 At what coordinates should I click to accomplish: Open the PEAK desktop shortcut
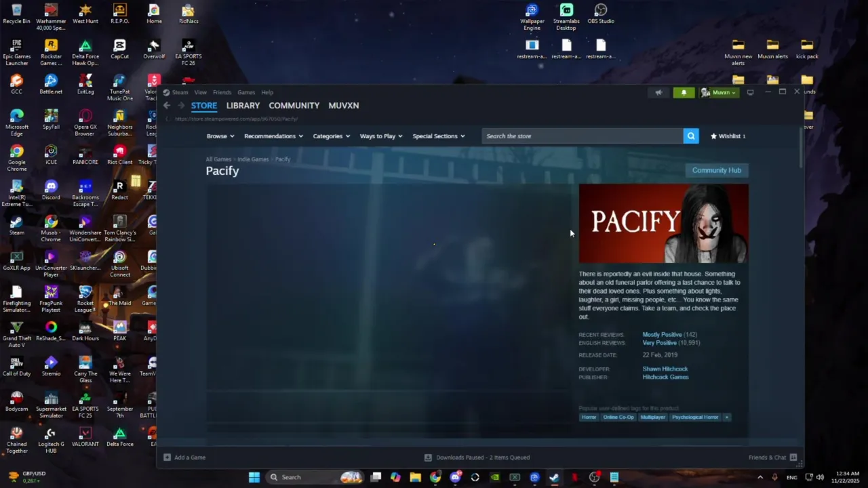120,331
